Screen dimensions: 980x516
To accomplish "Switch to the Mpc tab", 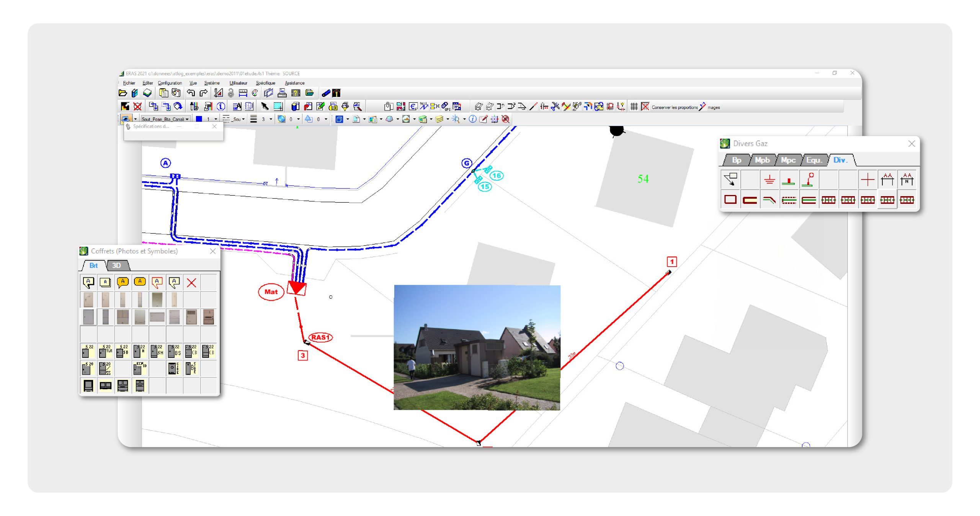I will point(788,160).
